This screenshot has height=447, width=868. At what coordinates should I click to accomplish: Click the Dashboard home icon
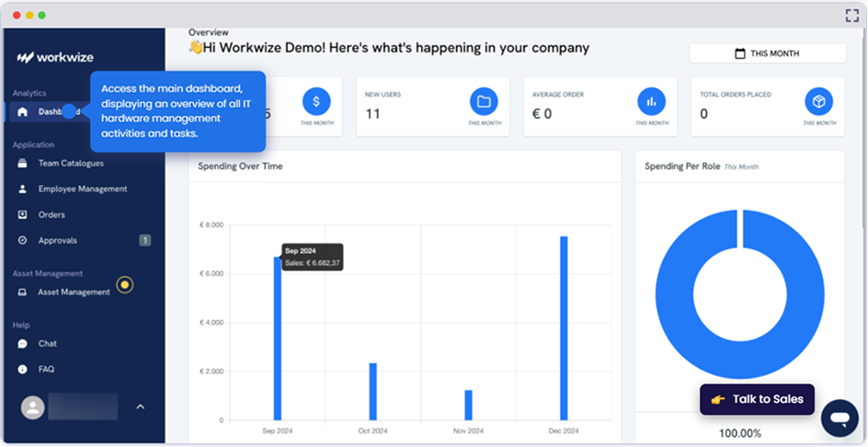(23, 112)
